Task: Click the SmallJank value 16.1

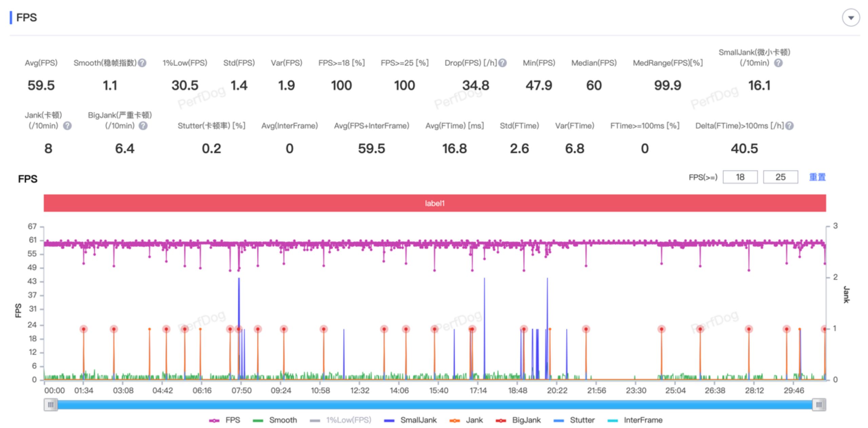Action: [x=759, y=85]
